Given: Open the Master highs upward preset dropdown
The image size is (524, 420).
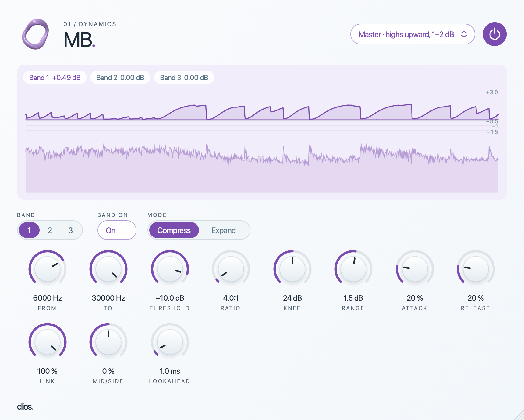Looking at the screenshot, I should click(412, 34).
